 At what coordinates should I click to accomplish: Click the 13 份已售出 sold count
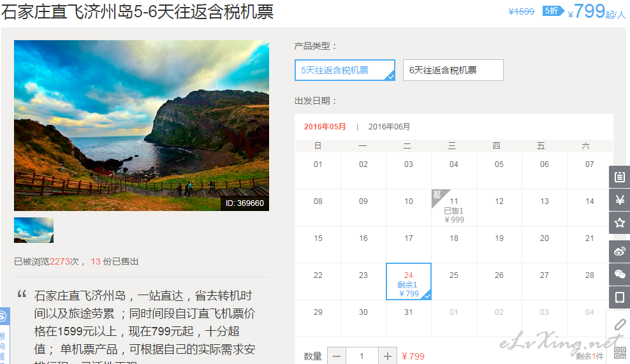click(x=115, y=261)
